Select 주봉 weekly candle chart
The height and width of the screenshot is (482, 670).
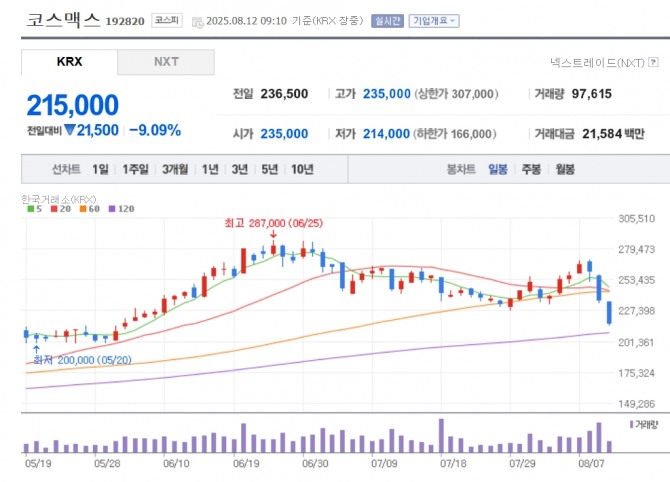coord(530,169)
